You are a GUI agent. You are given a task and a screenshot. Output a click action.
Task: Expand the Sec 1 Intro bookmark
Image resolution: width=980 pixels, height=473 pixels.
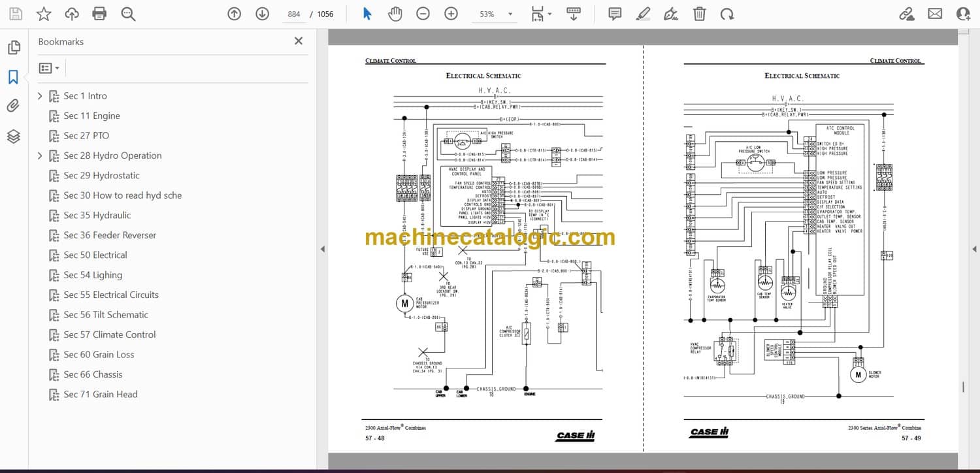40,96
